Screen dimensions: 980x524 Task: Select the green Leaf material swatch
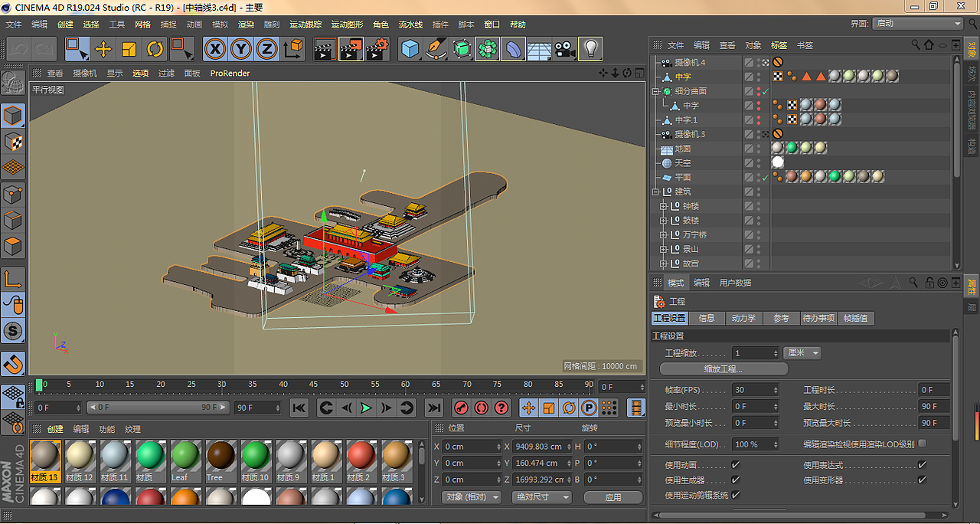tap(185, 456)
